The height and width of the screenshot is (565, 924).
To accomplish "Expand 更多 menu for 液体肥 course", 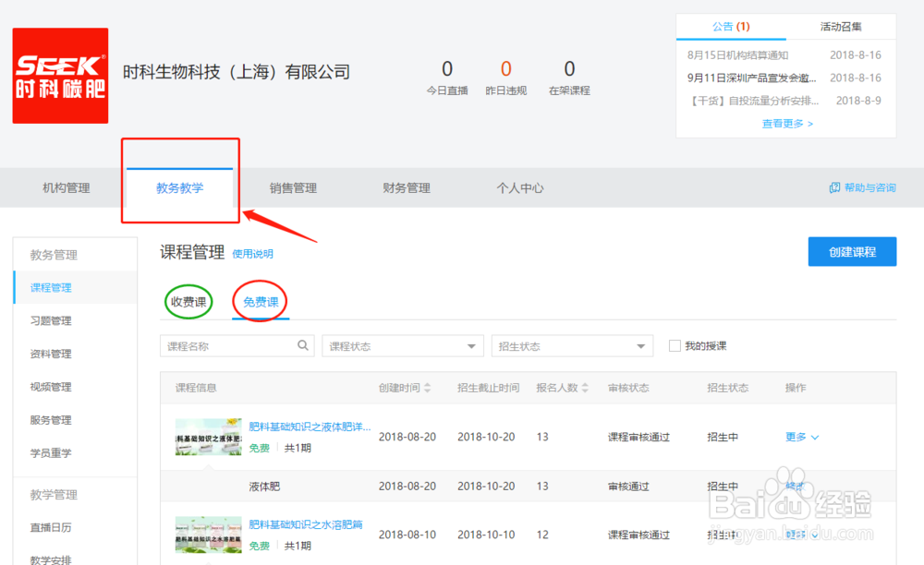I will tap(802, 437).
